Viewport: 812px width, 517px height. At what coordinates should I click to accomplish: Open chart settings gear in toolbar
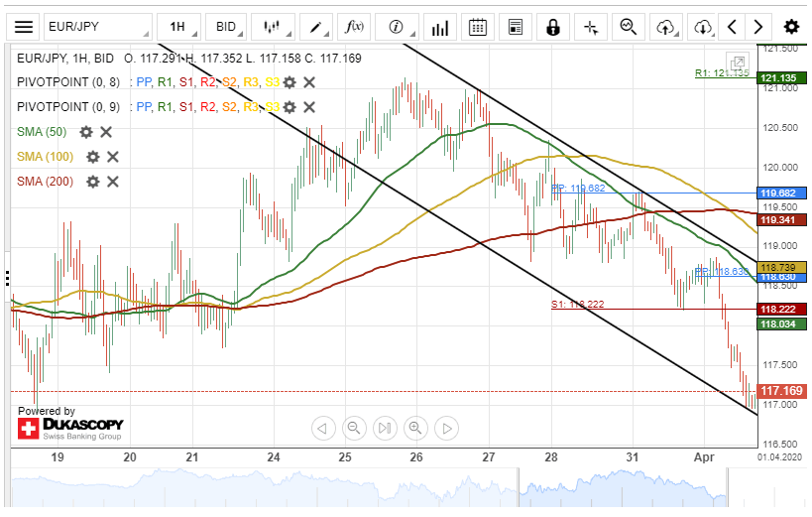point(790,27)
